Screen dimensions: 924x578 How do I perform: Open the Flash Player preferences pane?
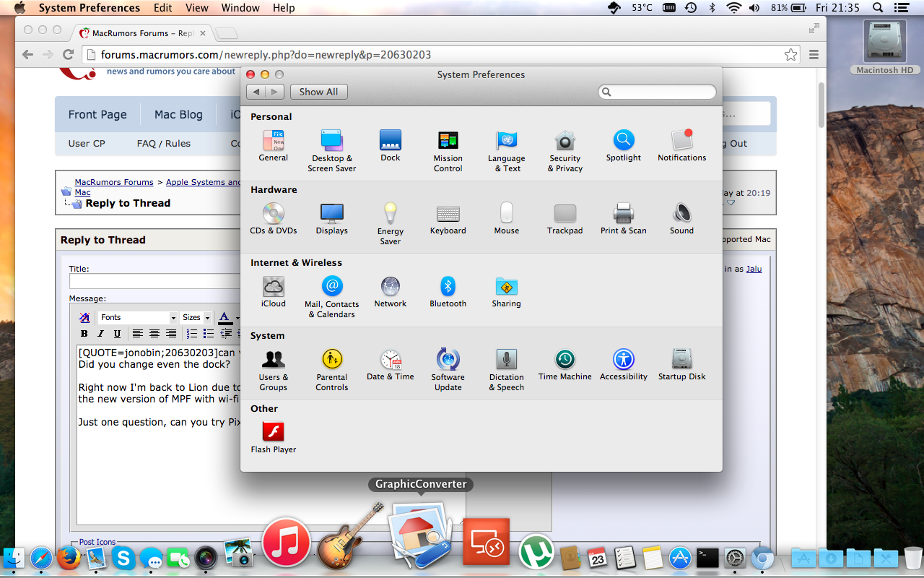(x=273, y=438)
